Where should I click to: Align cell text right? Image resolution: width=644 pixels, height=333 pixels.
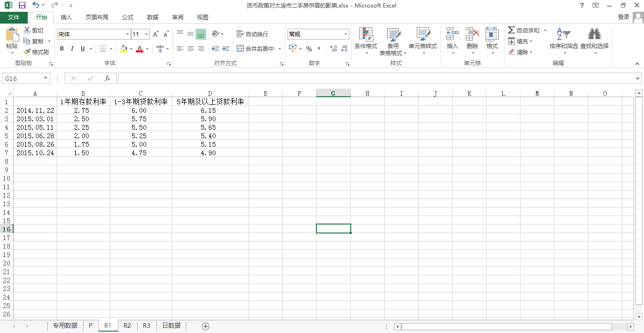tap(201, 49)
